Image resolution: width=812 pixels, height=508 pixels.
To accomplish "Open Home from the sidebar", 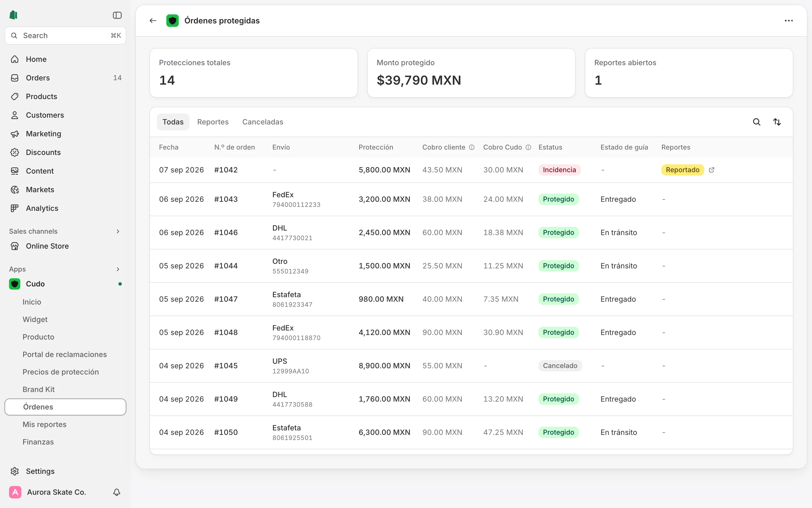I will click(x=65, y=59).
